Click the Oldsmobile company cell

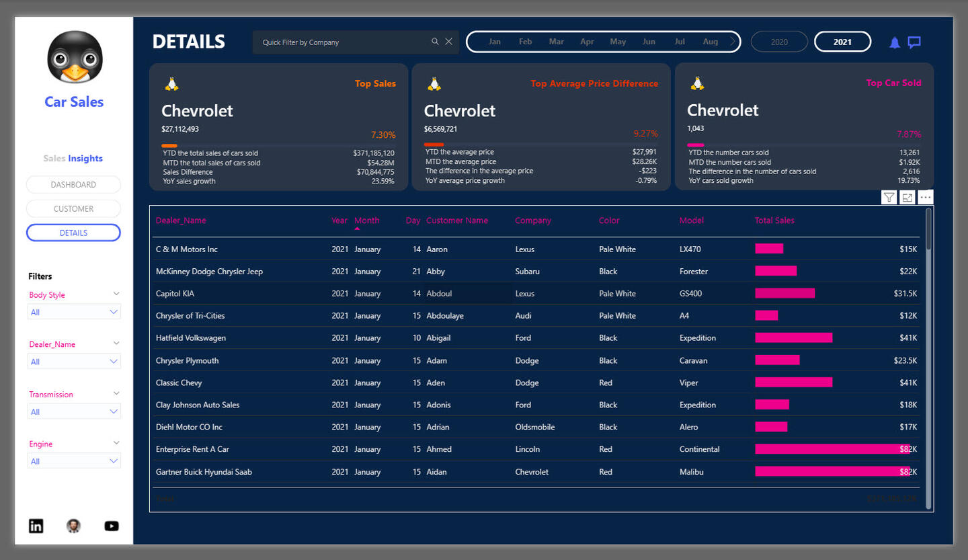click(535, 427)
